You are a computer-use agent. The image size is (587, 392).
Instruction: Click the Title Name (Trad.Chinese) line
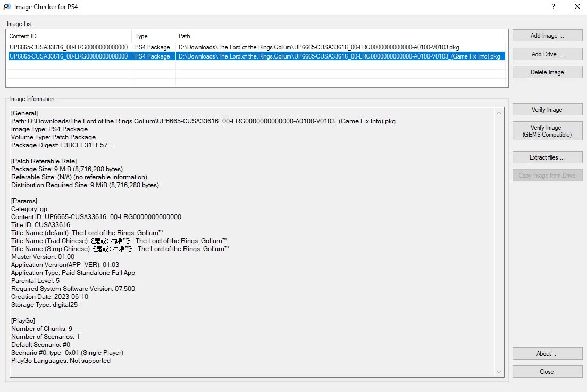[119, 241]
